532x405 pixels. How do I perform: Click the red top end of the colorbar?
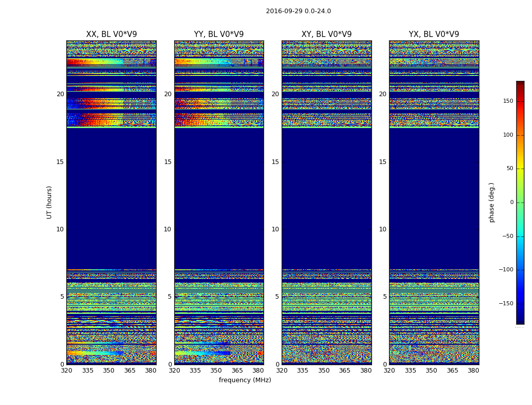point(520,84)
